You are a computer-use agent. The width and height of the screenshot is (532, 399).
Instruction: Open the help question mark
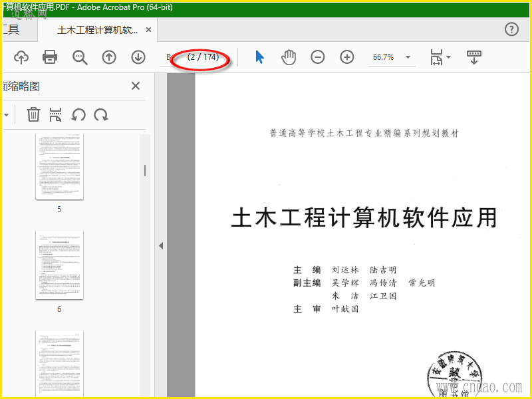tap(511, 29)
